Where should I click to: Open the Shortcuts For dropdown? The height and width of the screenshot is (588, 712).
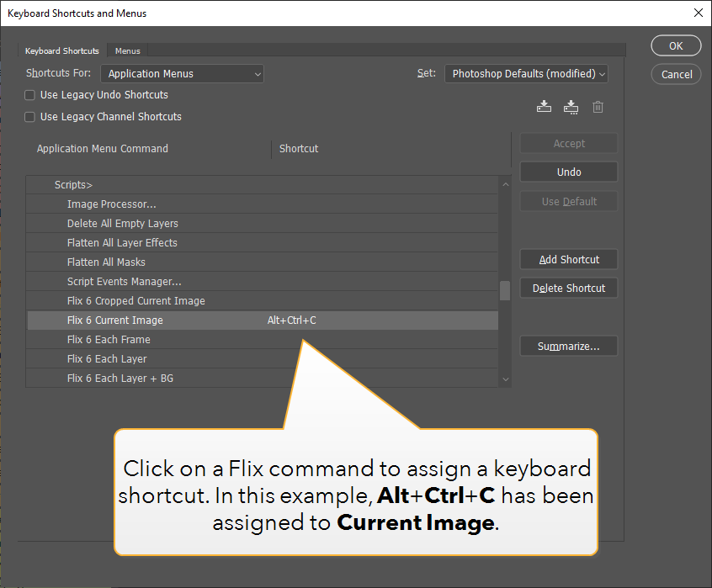click(x=182, y=74)
